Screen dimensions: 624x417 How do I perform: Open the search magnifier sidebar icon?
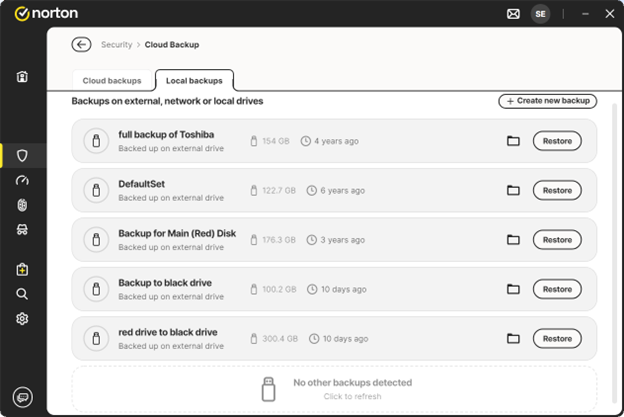pos(22,294)
